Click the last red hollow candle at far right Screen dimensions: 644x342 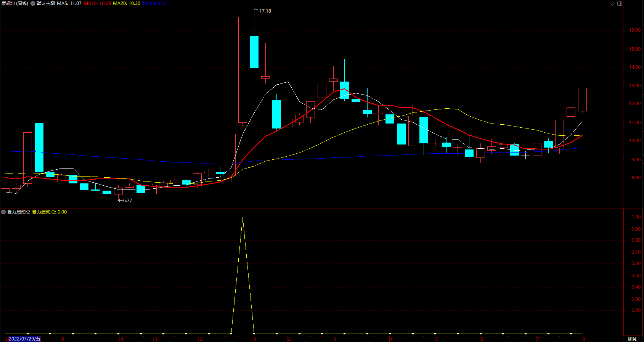[x=582, y=100]
